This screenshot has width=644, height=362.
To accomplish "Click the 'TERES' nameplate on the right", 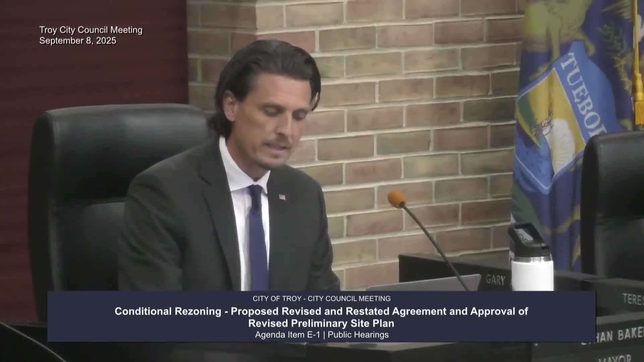I will click(x=633, y=299).
